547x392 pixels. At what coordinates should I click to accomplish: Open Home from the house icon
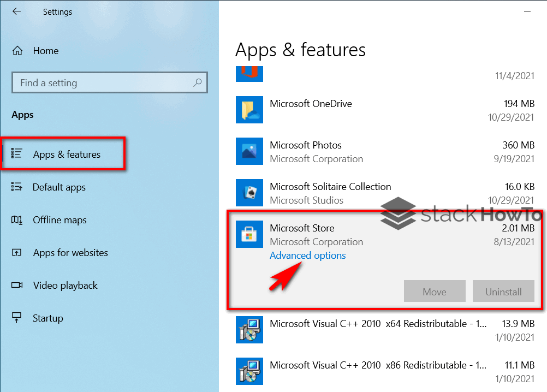click(x=17, y=51)
